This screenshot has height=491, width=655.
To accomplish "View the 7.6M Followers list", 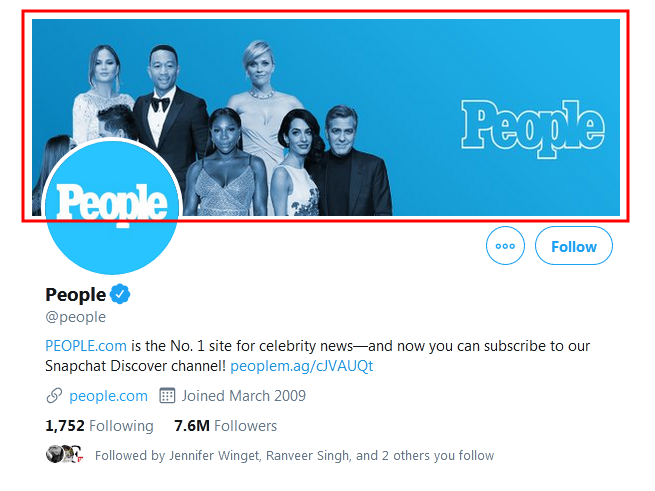I will [x=225, y=426].
